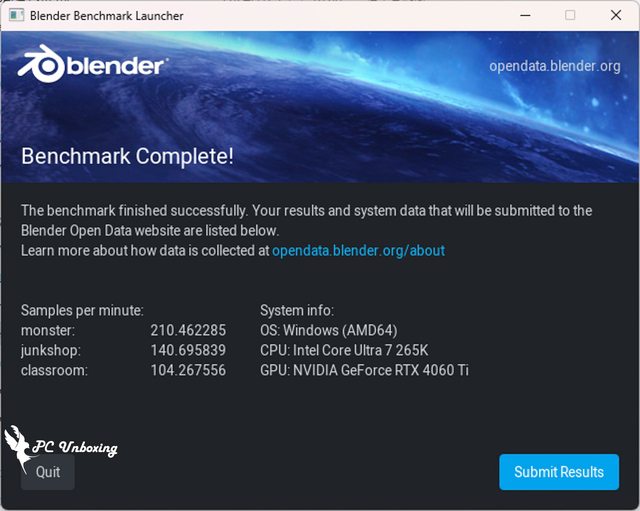Click the junkshop score 140.695839
Screen dimensions: 640x511
click(188, 350)
